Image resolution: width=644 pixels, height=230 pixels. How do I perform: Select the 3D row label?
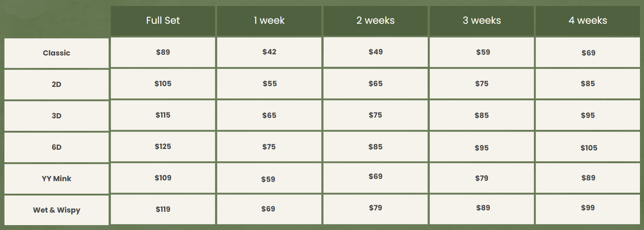tap(56, 116)
